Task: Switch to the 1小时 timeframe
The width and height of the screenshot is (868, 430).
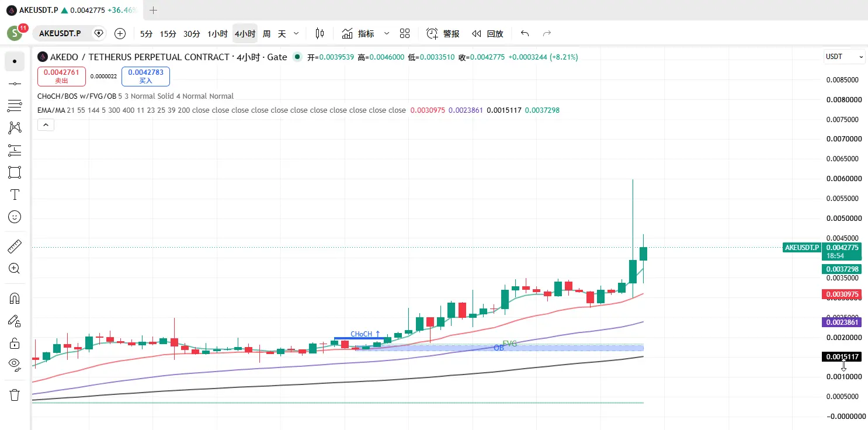Action: pyautogui.click(x=217, y=34)
